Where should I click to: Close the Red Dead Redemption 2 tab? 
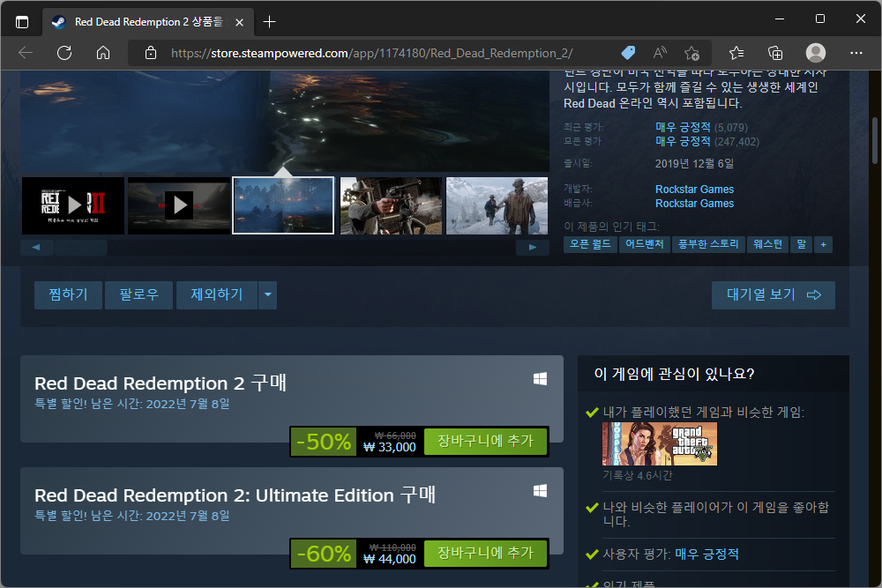[240, 22]
